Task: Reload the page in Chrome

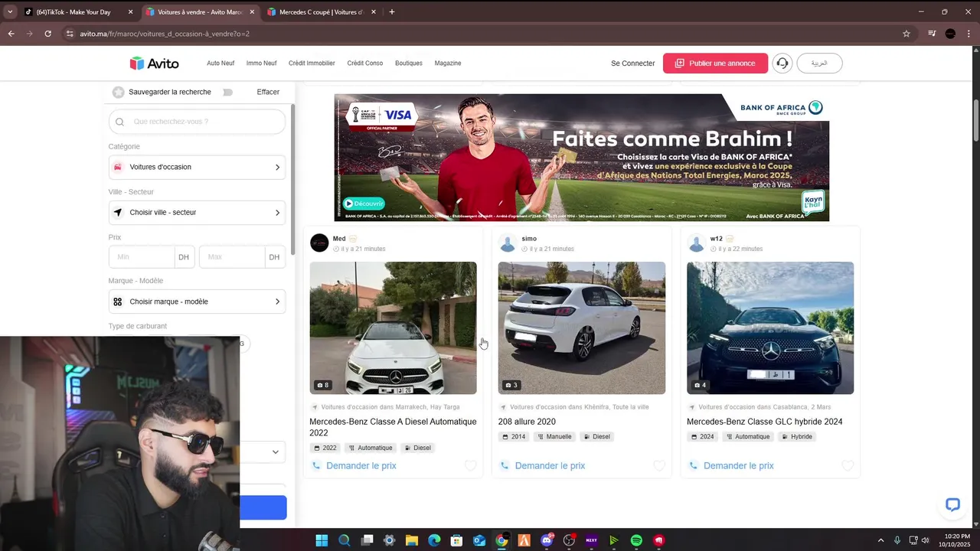Action: coord(47,34)
